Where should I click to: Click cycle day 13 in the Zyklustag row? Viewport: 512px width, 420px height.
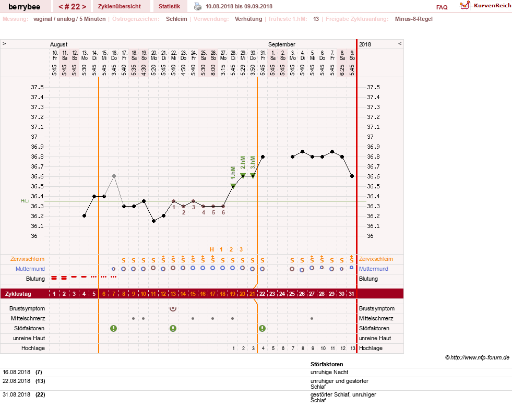(173, 294)
